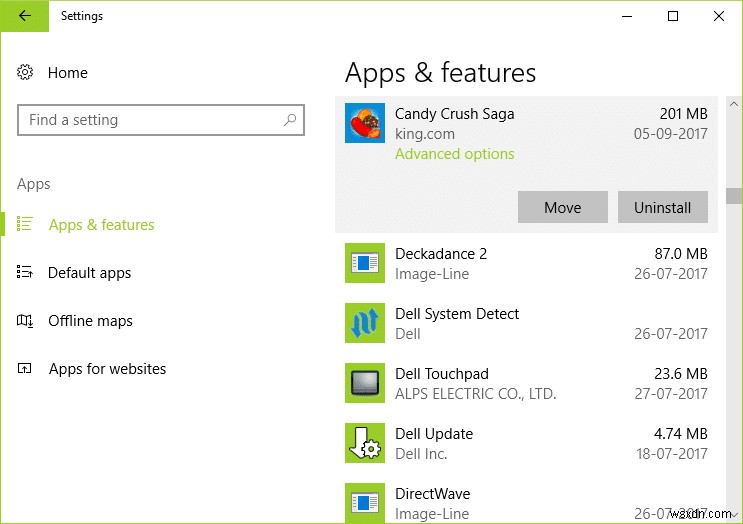The width and height of the screenshot is (743, 524).
Task: Click the Dell Touchpad app icon
Action: pyautogui.click(x=364, y=383)
